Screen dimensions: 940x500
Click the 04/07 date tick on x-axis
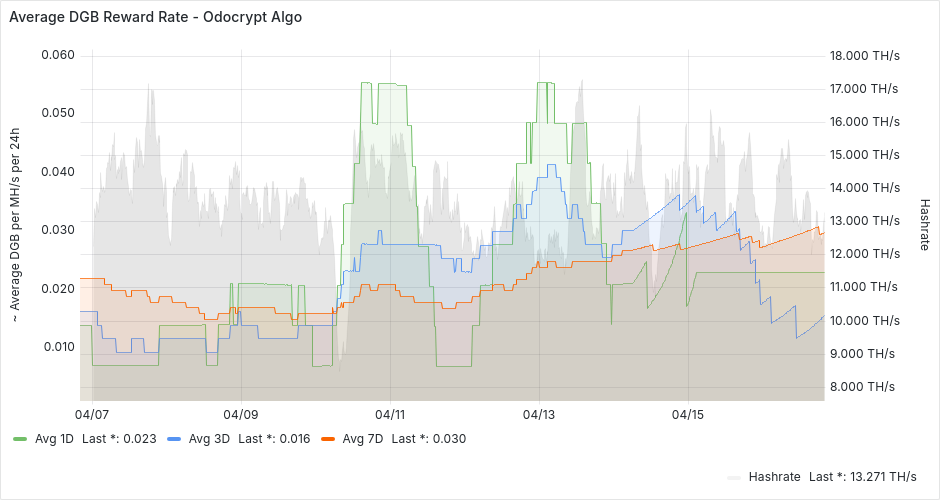point(92,414)
